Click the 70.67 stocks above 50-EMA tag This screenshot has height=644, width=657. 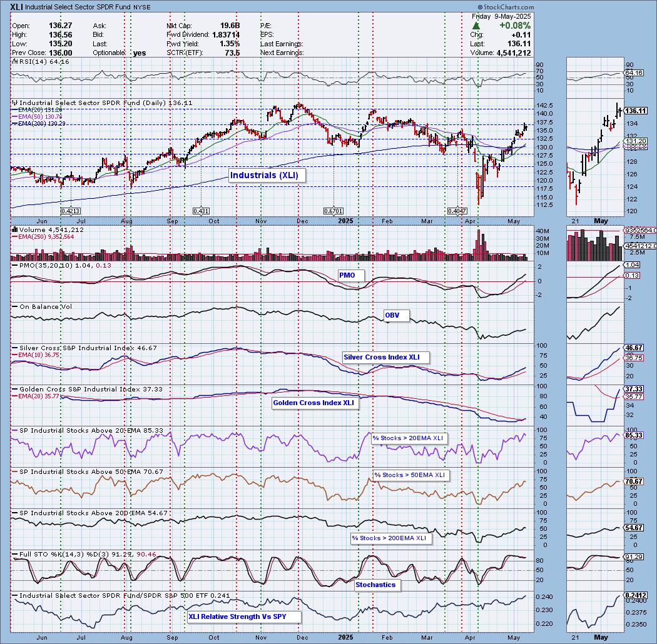pyautogui.click(x=633, y=481)
